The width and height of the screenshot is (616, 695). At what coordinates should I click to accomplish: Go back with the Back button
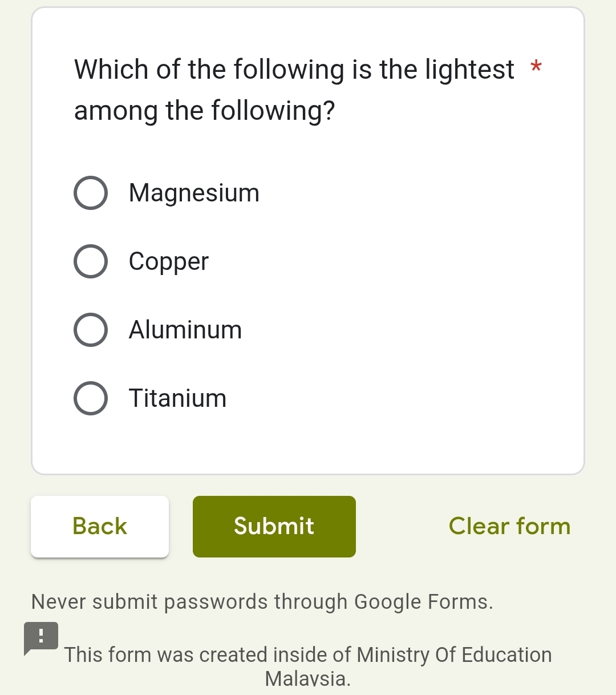(x=100, y=526)
